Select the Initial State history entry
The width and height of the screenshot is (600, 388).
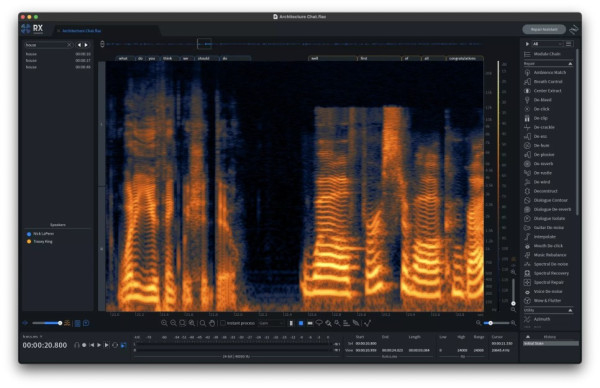550,344
